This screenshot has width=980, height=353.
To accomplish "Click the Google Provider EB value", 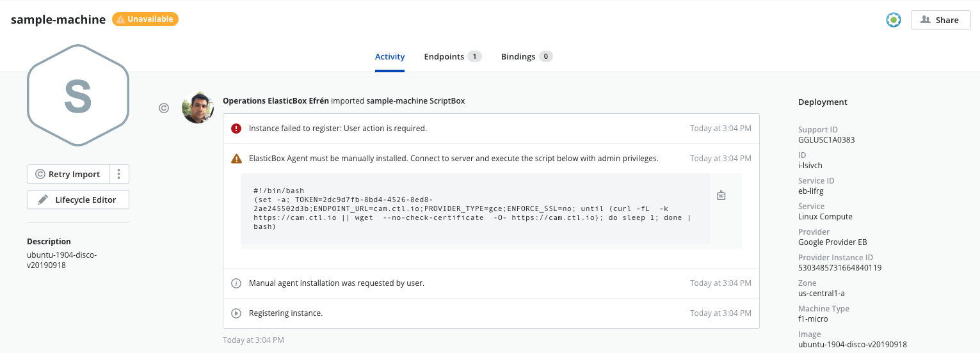I will pos(832,242).
